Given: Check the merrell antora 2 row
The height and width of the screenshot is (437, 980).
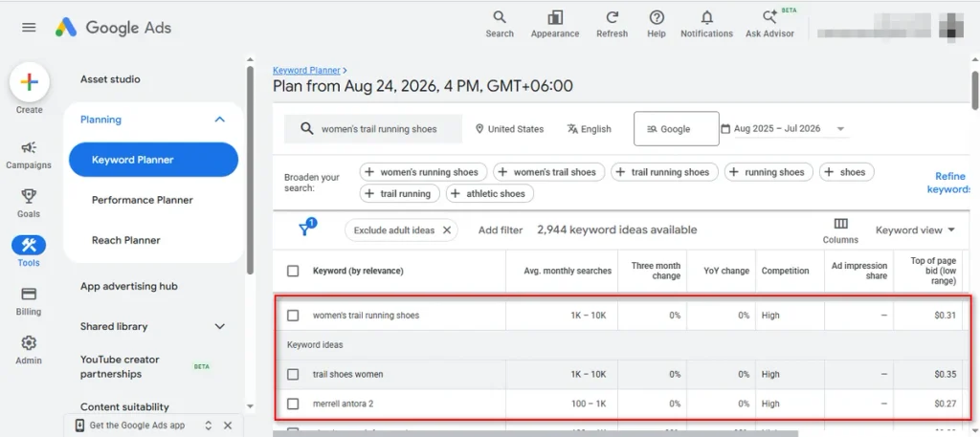Looking at the screenshot, I should click(293, 404).
